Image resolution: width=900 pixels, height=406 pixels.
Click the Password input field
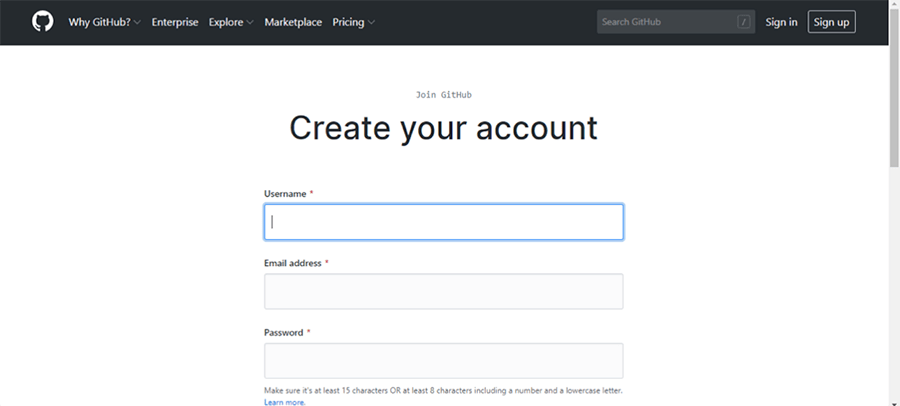[444, 361]
